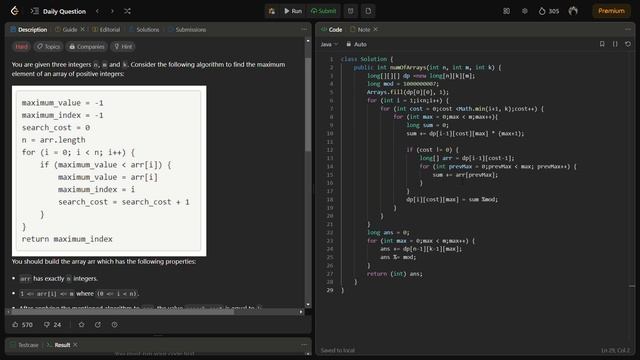The height and width of the screenshot is (360, 640).
Task: Click the LeetCode logo icon
Action: [x=15, y=11]
